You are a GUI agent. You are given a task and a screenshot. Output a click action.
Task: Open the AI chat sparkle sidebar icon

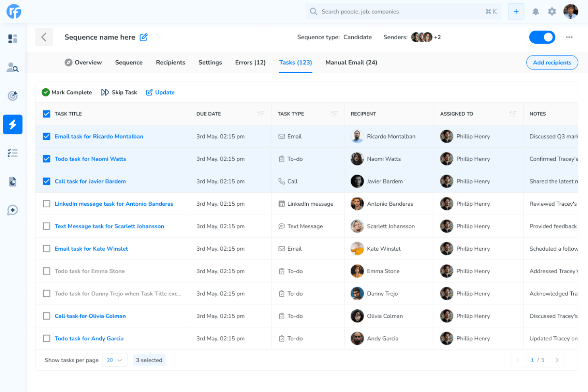[x=13, y=210]
